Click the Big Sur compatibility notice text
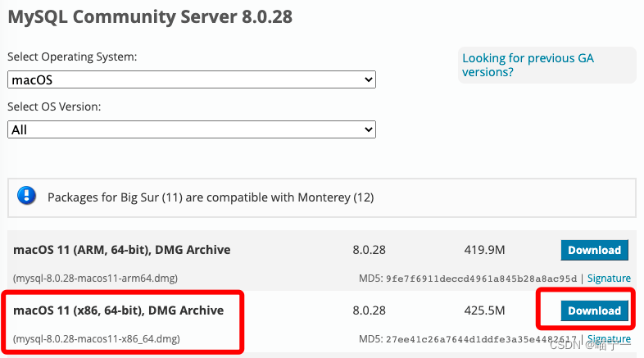 pos(211,197)
